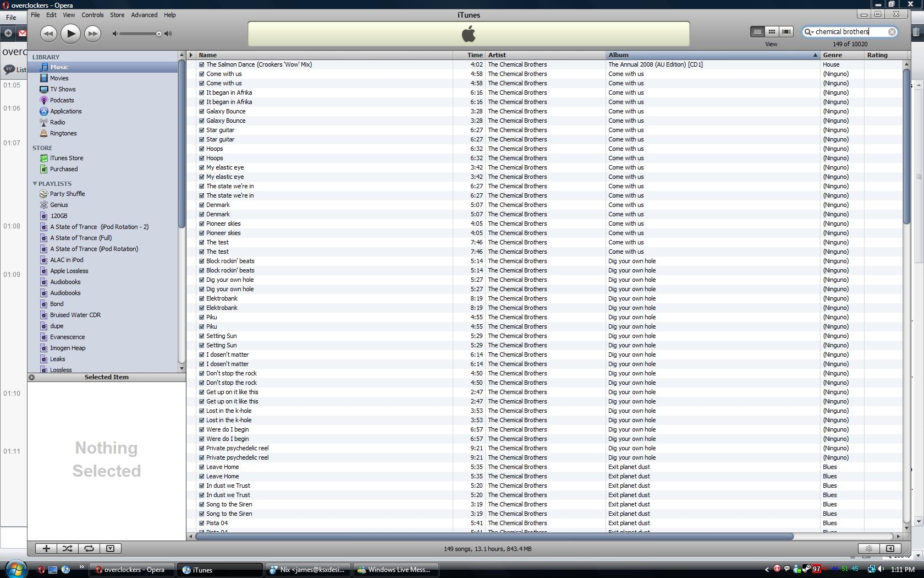The width and height of the screenshot is (924, 578).
Task: Toggle shuffle at the bottom bar
Action: 67,548
